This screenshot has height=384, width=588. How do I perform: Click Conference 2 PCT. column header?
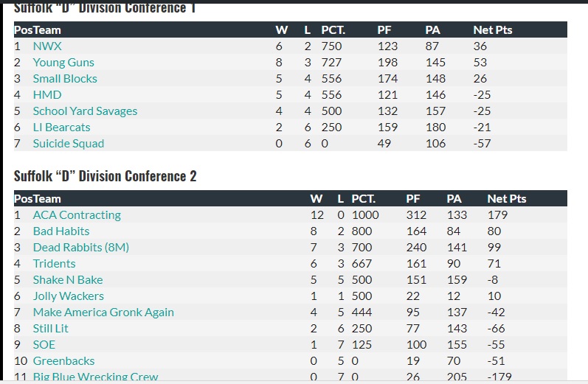pyautogui.click(x=363, y=199)
